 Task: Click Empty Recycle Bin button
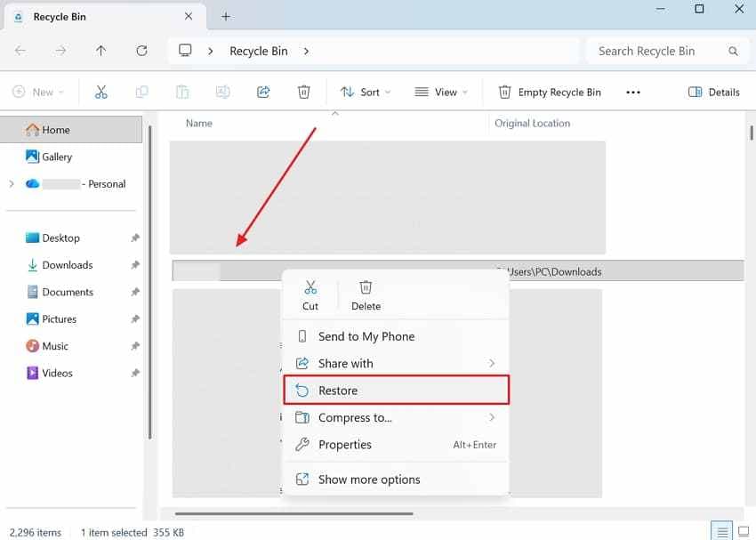[x=550, y=93]
